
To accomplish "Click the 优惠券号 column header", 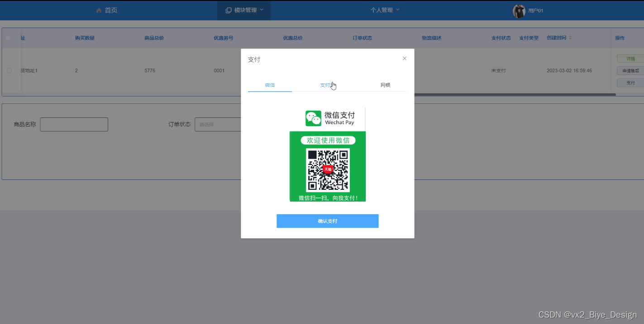I will click(x=224, y=38).
